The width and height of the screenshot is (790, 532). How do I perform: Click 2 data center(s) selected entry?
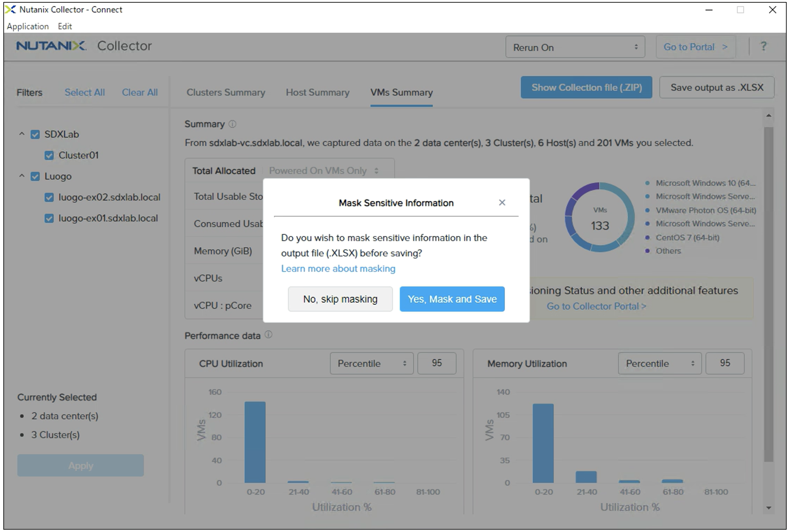pyautogui.click(x=64, y=416)
